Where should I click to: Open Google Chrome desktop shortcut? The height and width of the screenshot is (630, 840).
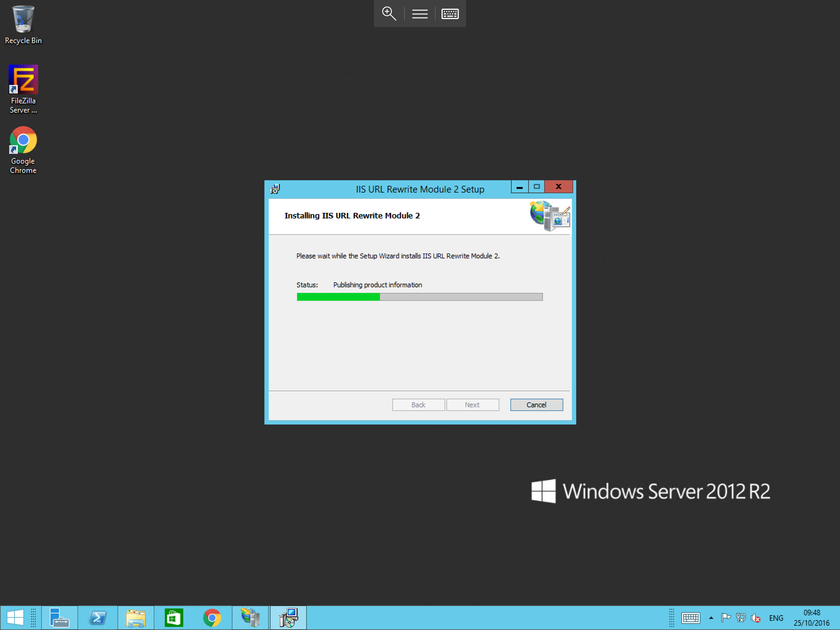[23, 150]
